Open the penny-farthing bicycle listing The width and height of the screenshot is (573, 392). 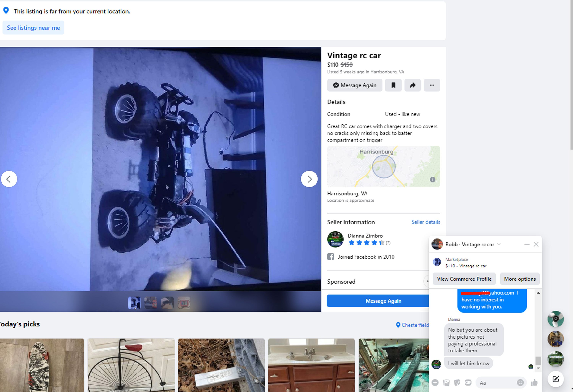[x=131, y=365]
